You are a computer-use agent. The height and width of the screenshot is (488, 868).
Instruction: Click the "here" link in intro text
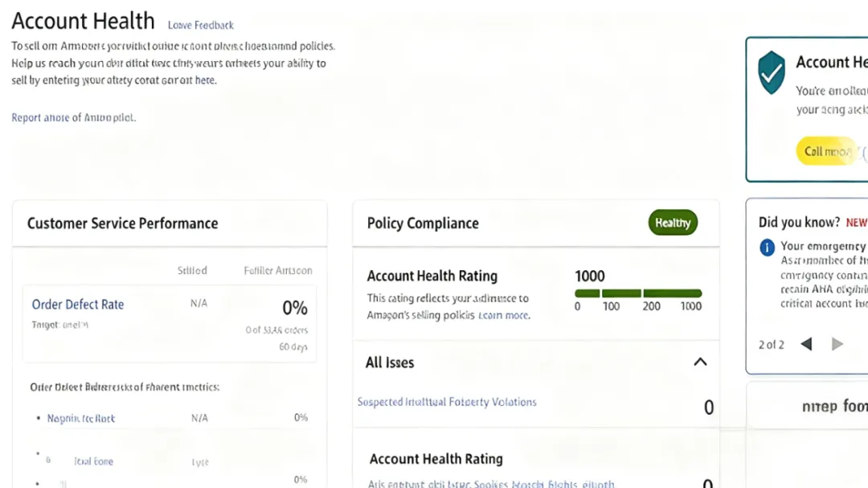pos(205,80)
